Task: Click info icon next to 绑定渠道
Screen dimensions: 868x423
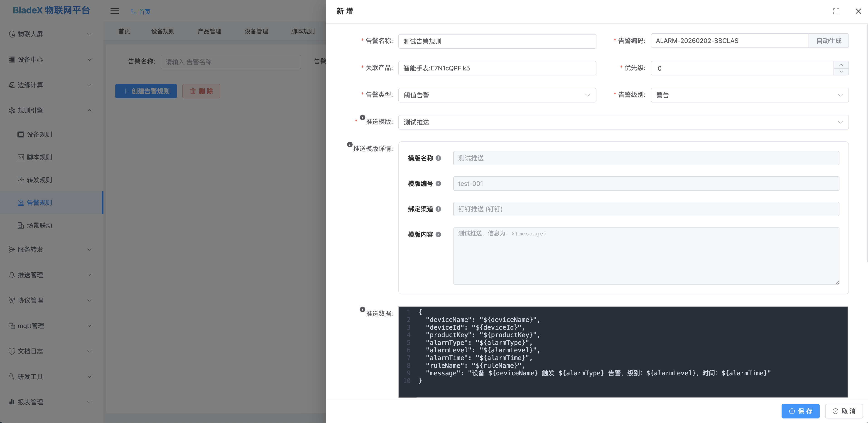Action: (x=438, y=209)
